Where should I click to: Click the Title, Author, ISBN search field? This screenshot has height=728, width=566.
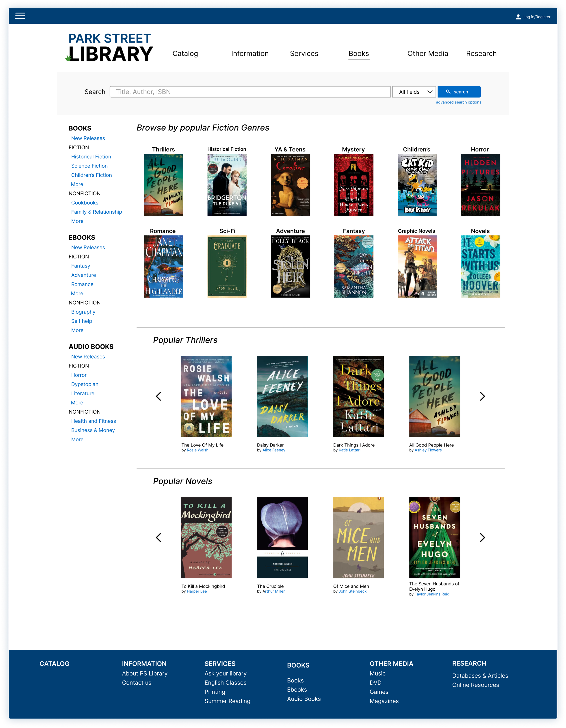(250, 92)
